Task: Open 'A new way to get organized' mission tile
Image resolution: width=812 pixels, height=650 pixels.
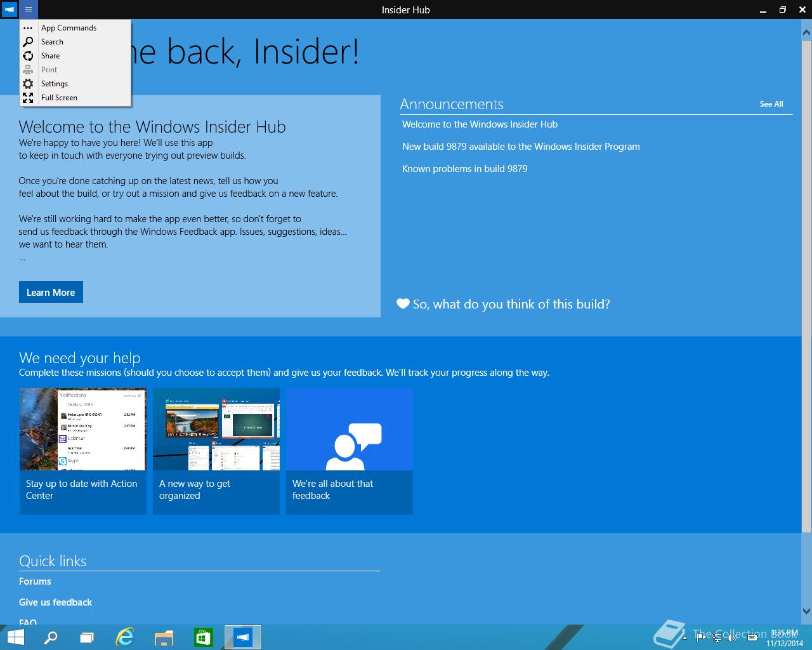Action: point(216,451)
